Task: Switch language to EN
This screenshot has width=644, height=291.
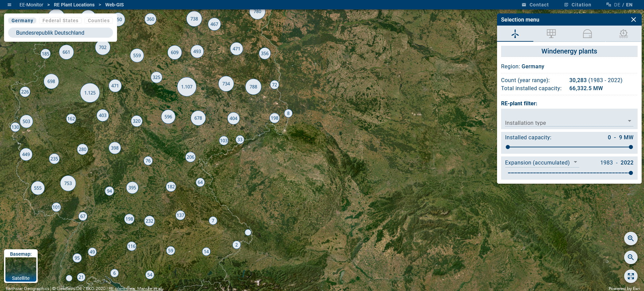Action: point(629,5)
